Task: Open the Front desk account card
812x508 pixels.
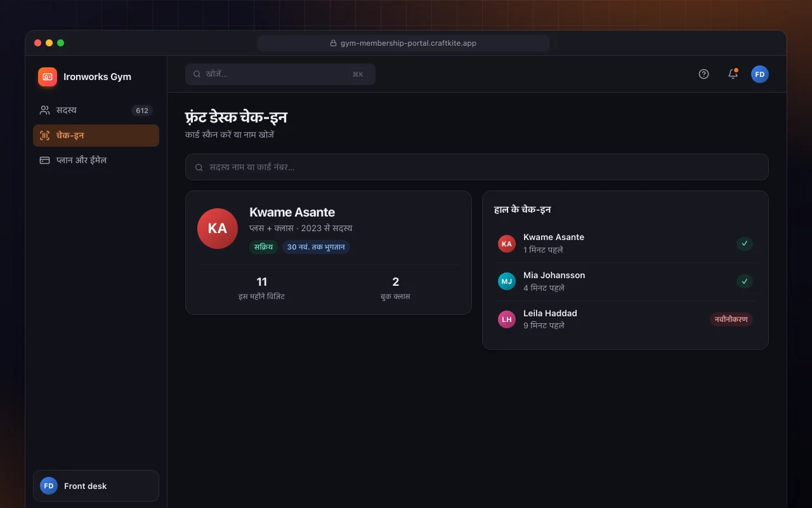Action: pyautogui.click(x=96, y=486)
